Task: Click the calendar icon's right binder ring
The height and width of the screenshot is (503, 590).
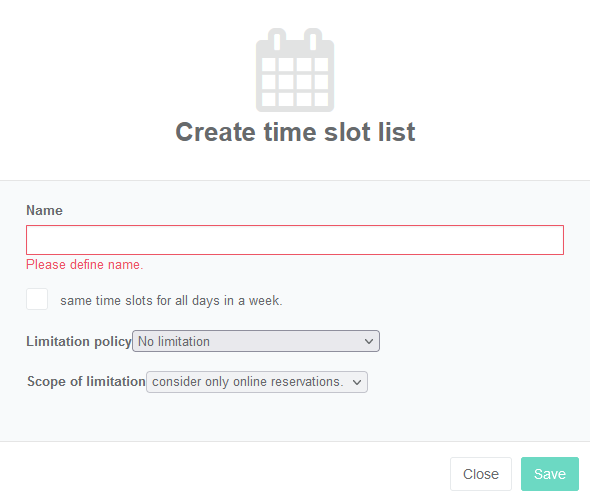Action: pos(313,40)
